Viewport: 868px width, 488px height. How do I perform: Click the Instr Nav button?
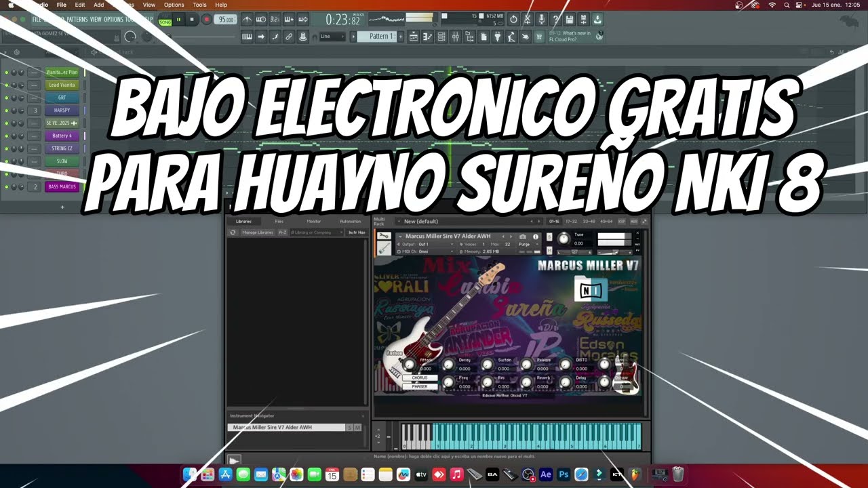[x=357, y=232]
